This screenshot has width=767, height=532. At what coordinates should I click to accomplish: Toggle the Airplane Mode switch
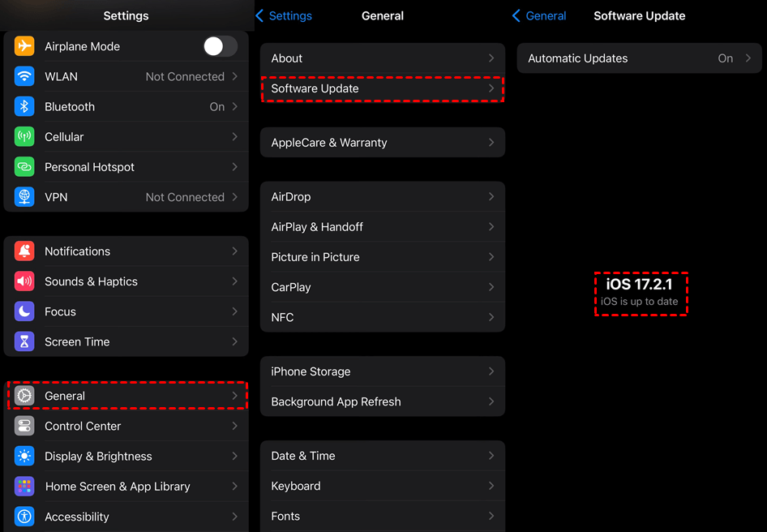(x=221, y=46)
